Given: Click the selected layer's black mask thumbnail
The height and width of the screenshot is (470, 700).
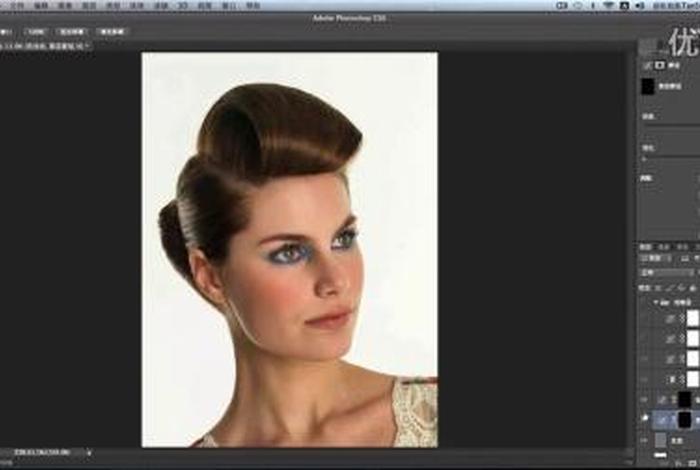Looking at the screenshot, I should coord(684,420).
